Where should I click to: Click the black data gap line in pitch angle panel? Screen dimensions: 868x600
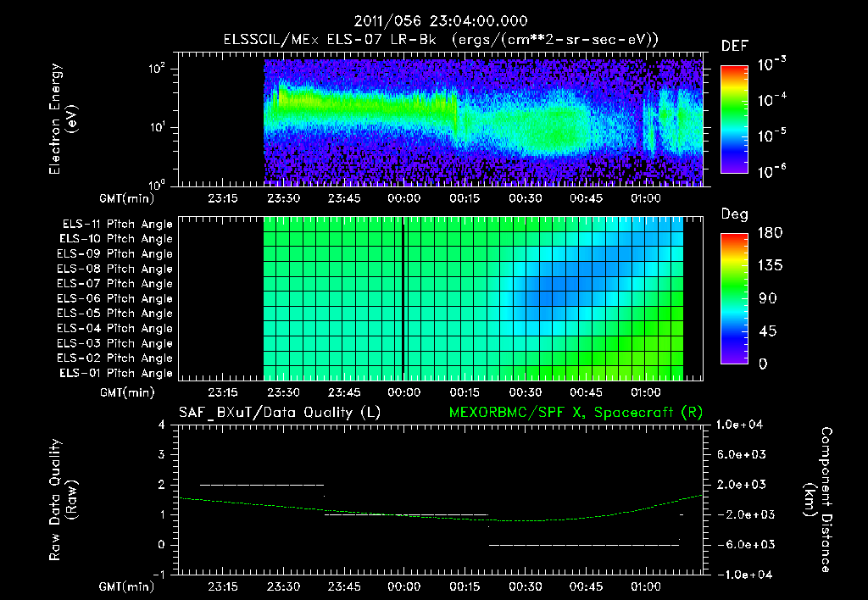pyautogui.click(x=403, y=299)
